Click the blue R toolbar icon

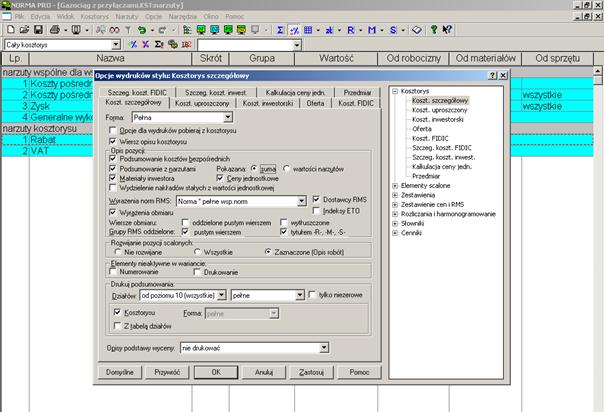click(349, 31)
